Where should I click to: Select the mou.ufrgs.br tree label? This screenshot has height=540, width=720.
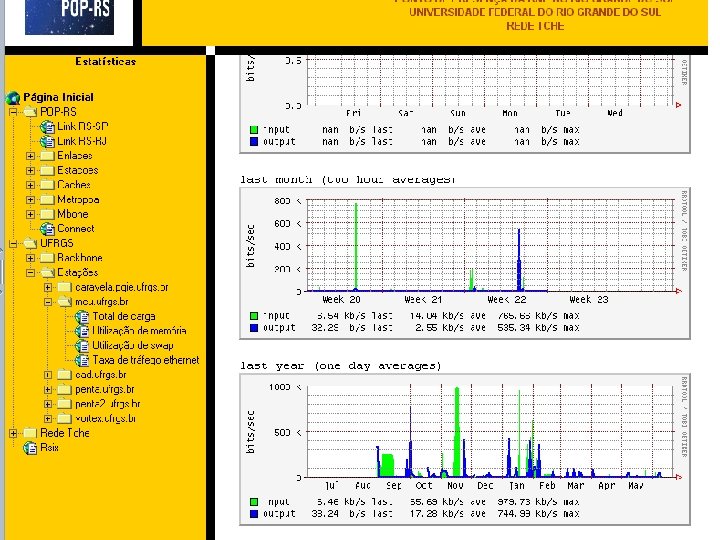point(101,302)
